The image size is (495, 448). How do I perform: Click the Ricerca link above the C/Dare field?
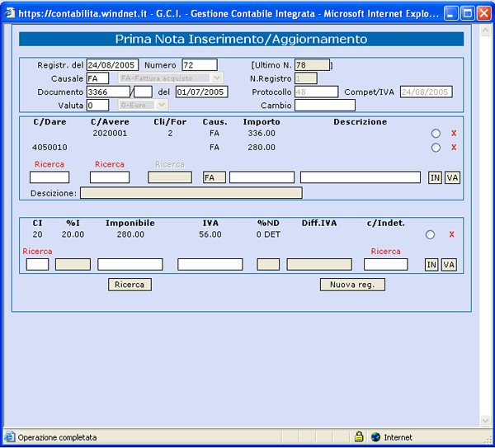[49, 164]
